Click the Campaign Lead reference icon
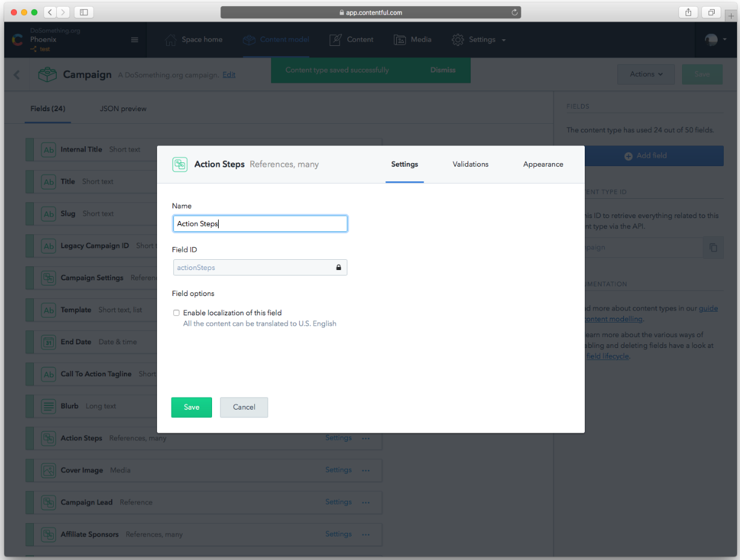 (x=49, y=502)
